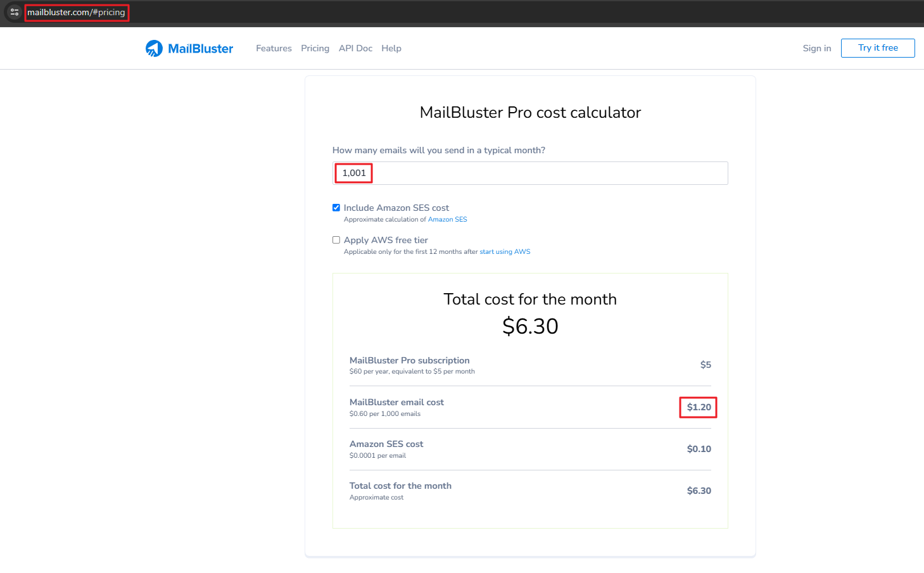
Task: Click the MailBluster wordmark text
Action: [x=200, y=49]
